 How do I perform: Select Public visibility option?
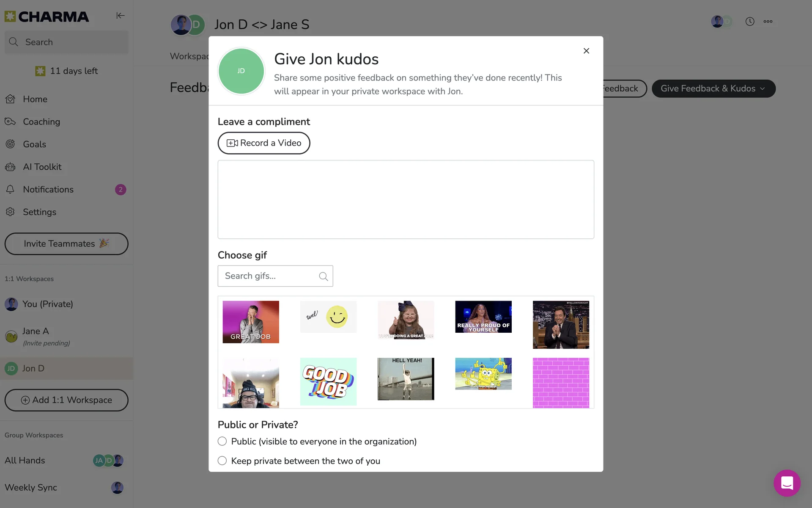[222, 441]
